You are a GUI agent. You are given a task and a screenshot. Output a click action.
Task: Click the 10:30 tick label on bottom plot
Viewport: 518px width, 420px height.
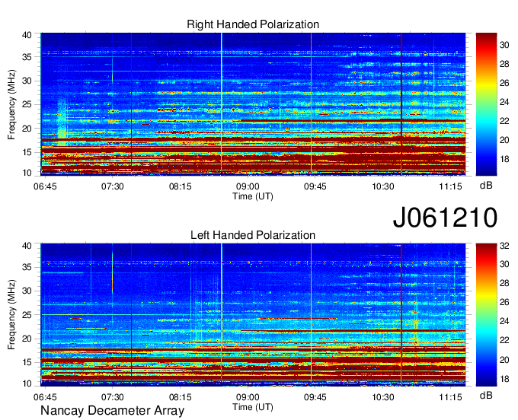coord(382,397)
